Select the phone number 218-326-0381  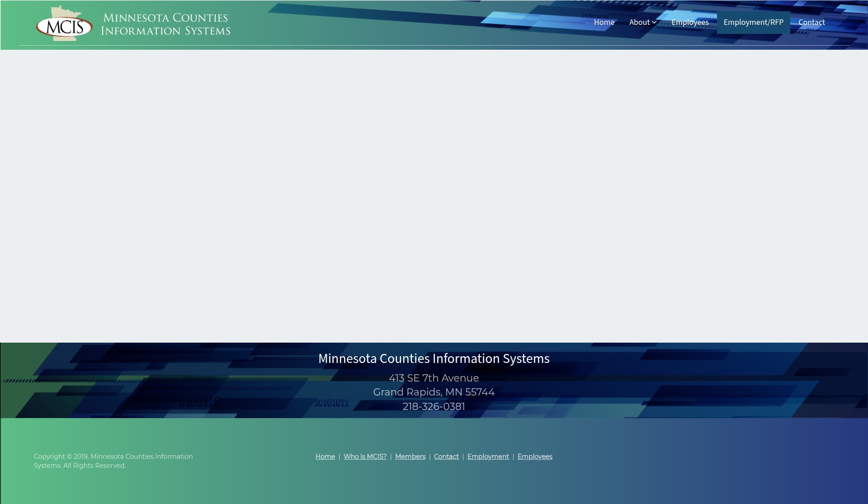(434, 406)
